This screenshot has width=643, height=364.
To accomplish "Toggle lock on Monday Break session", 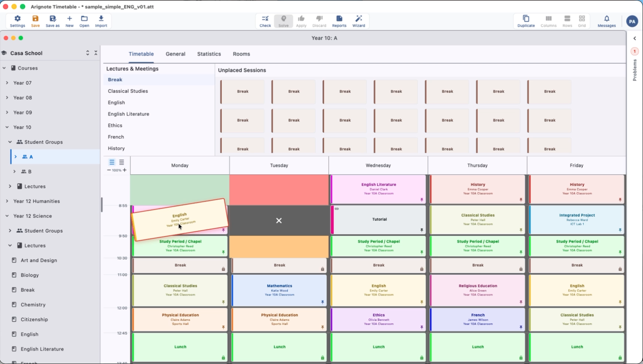I will click(223, 269).
